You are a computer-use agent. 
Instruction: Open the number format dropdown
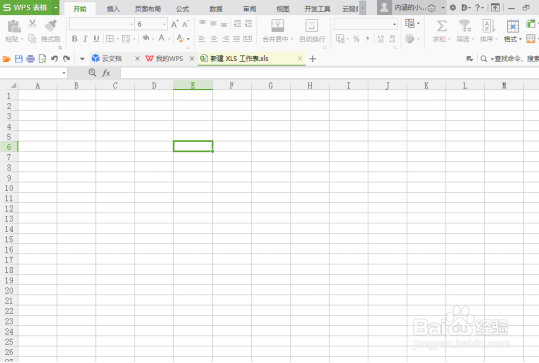pyautogui.click(x=394, y=24)
